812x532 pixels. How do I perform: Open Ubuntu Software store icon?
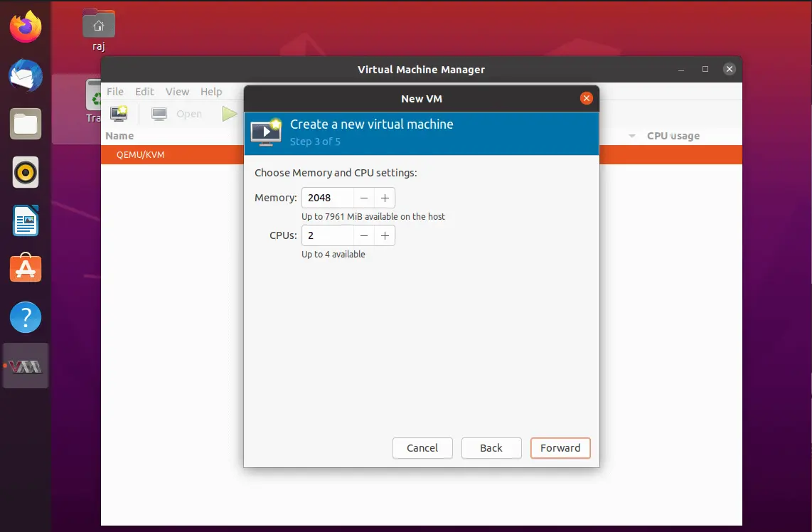point(26,268)
